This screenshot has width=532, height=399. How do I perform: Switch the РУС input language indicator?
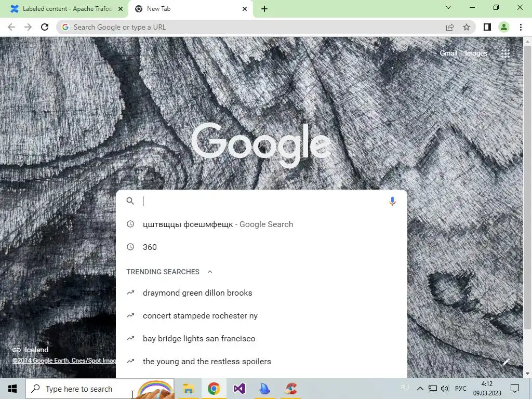click(461, 389)
